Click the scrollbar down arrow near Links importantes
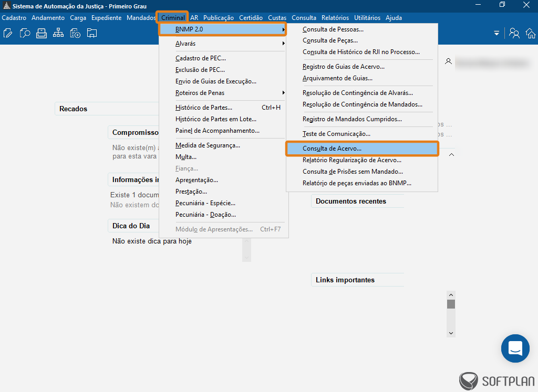This screenshot has height=392, width=538. [451, 333]
